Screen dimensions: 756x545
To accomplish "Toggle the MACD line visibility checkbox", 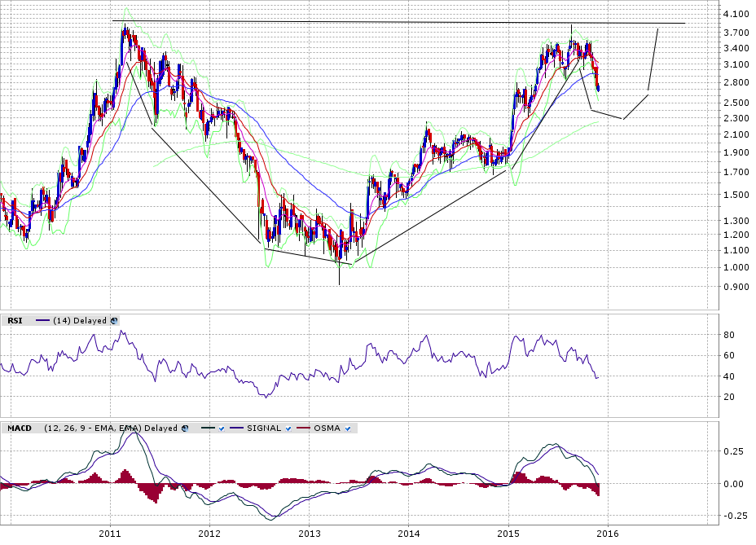I will pos(219,428).
